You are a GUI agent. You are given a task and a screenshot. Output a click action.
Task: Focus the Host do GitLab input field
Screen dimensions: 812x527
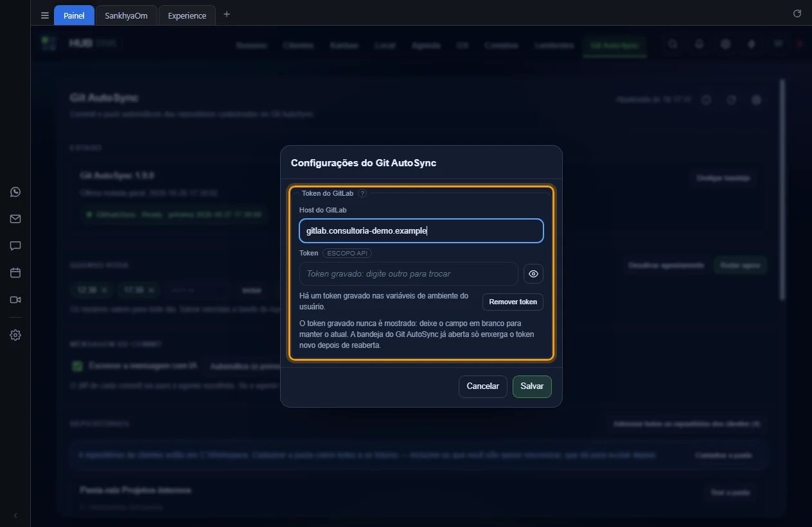(x=421, y=231)
